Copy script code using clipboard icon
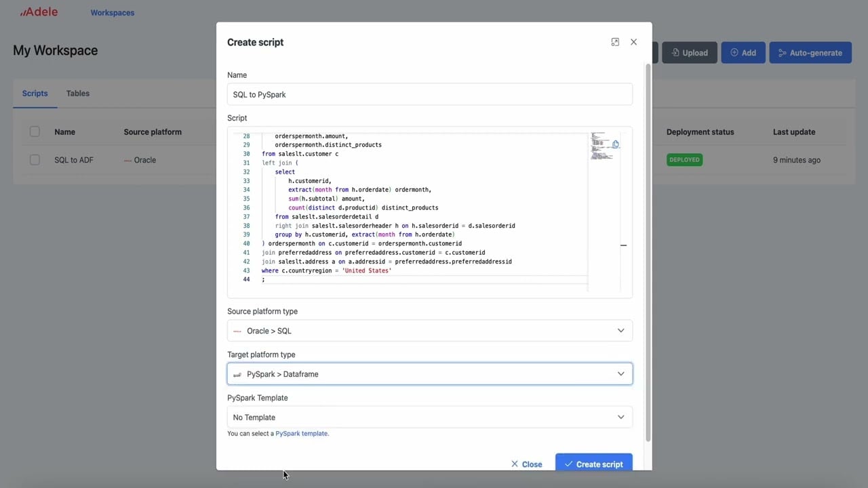868x488 pixels. [x=616, y=144]
